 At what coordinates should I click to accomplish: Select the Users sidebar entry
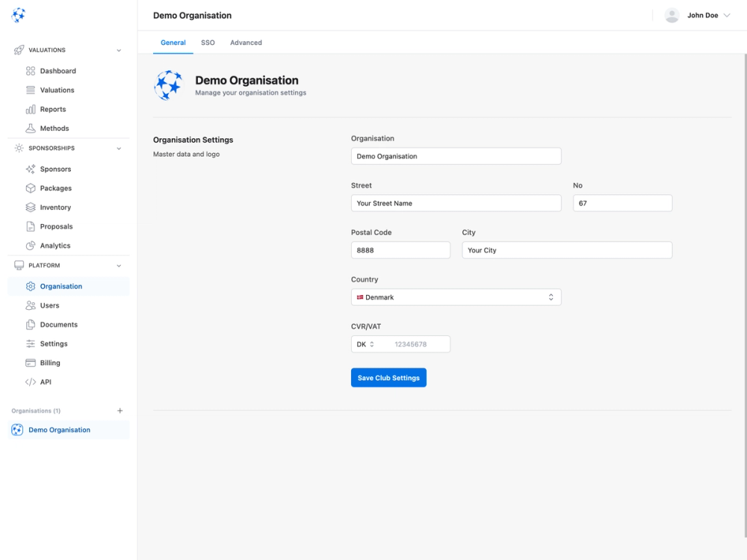pyautogui.click(x=49, y=305)
